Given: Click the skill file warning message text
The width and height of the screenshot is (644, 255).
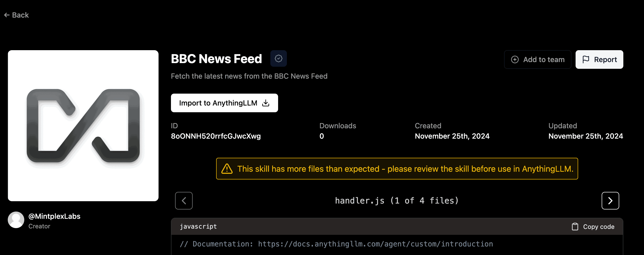Looking at the screenshot, I should pyautogui.click(x=405, y=169).
